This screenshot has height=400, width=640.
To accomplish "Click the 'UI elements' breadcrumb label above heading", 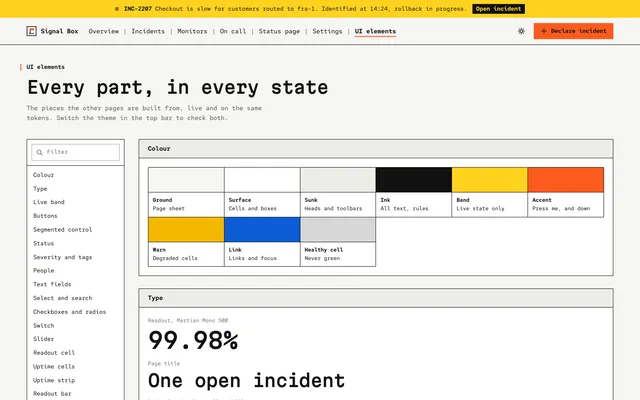I will click(x=45, y=67).
